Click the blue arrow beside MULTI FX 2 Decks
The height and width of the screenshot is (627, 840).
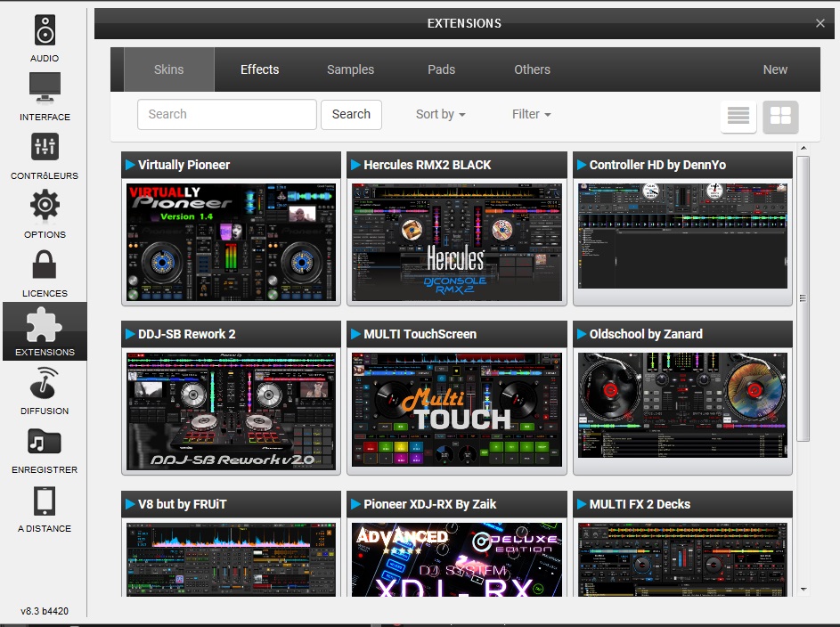582,504
